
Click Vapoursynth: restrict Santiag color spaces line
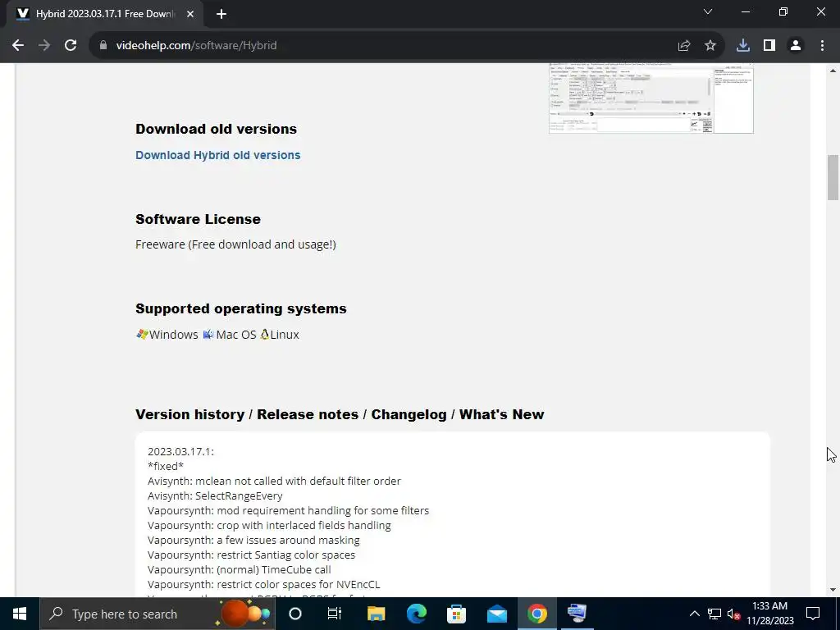[251, 555]
